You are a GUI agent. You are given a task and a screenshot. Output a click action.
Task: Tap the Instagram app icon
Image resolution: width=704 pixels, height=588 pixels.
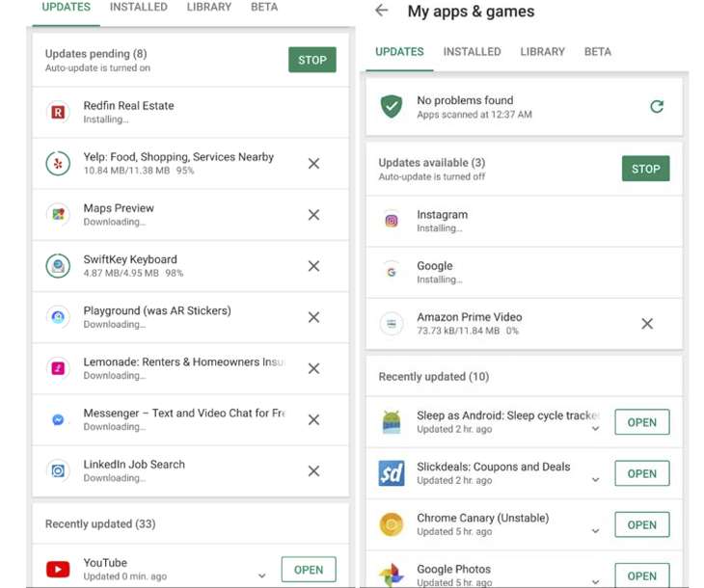(x=392, y=221)
